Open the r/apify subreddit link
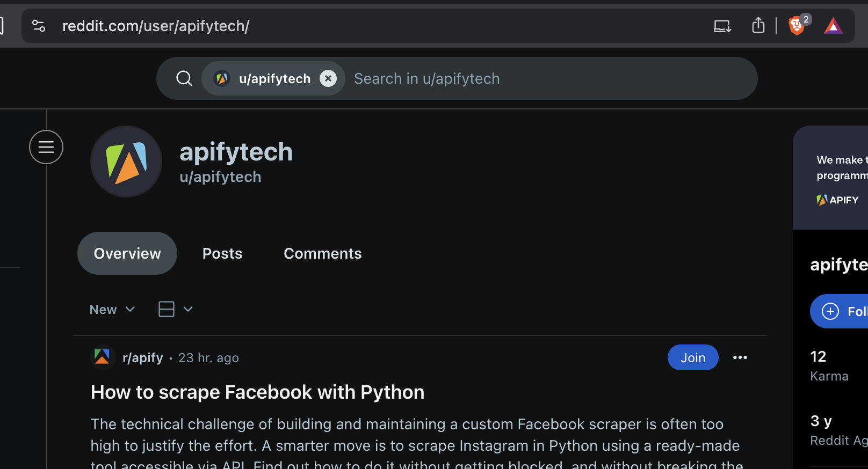868x469 pixels. click(143, 358)
